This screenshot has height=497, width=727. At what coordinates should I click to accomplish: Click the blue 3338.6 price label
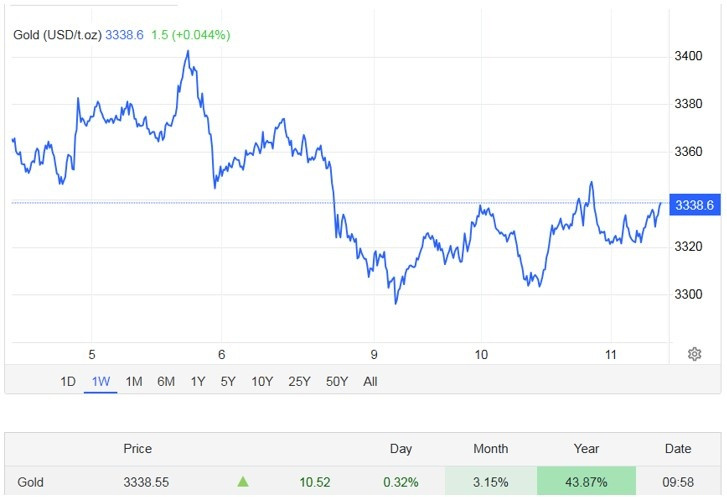click(695, 205)
